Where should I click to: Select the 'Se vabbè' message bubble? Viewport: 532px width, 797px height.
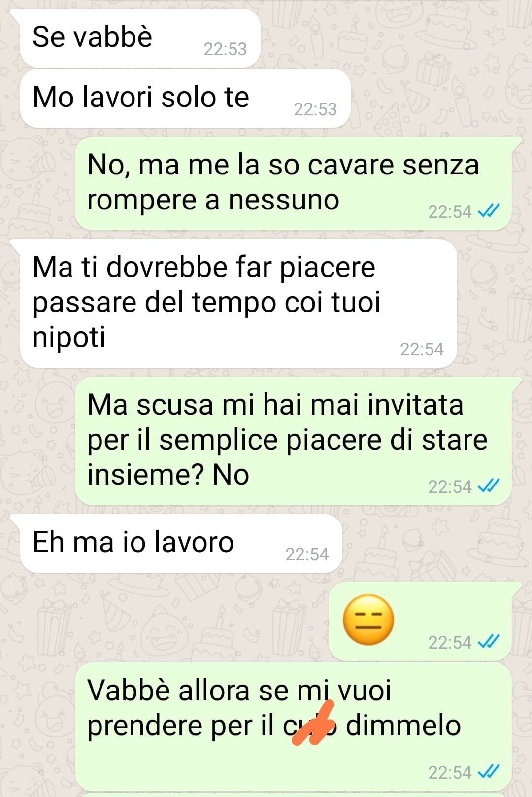pyautogui.click(x=139, y=38)
